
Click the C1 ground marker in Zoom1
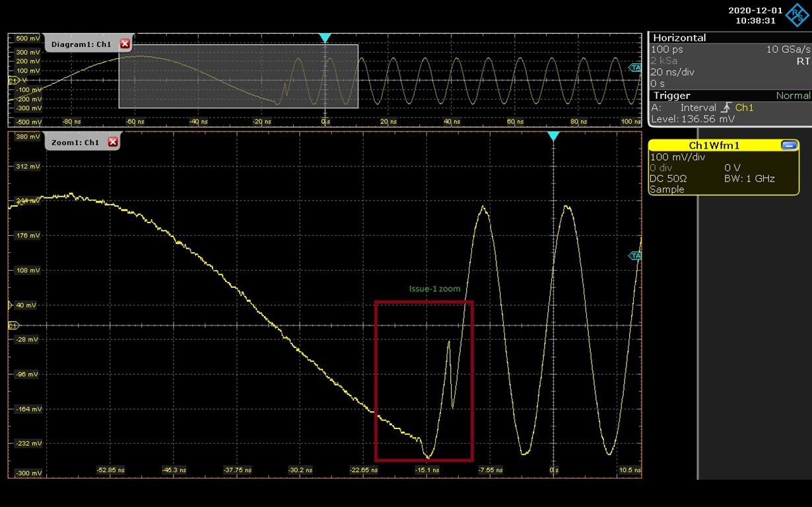(13, 325)
